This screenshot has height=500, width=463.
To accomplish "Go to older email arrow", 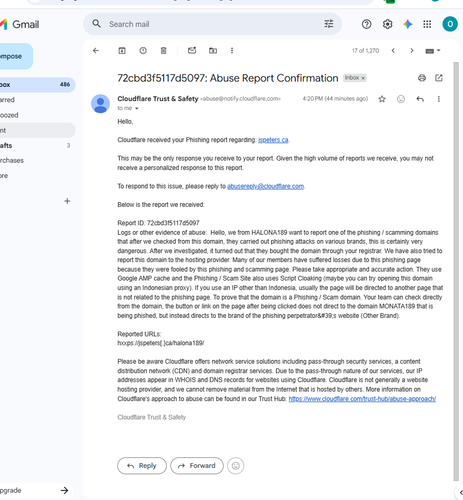I will [412, 51].
